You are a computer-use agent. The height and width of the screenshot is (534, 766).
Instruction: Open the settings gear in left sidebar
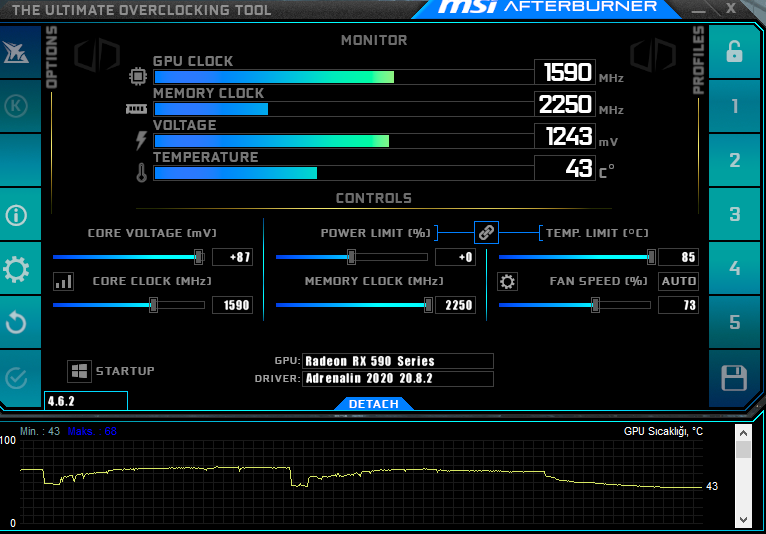tap(16, 269)
